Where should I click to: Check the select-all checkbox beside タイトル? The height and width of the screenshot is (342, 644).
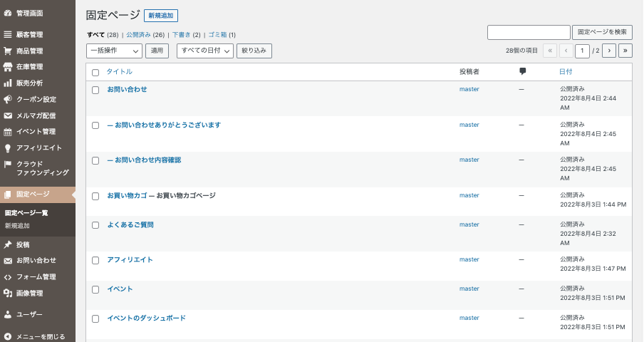click(95, 72)
